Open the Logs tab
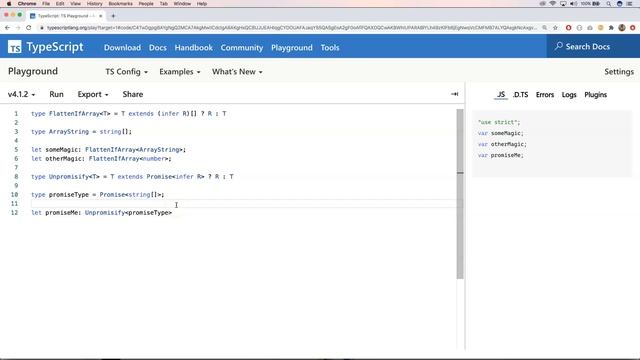Image resolution: width=640 pixels, height=360 pixels. [x=569, y=94]
